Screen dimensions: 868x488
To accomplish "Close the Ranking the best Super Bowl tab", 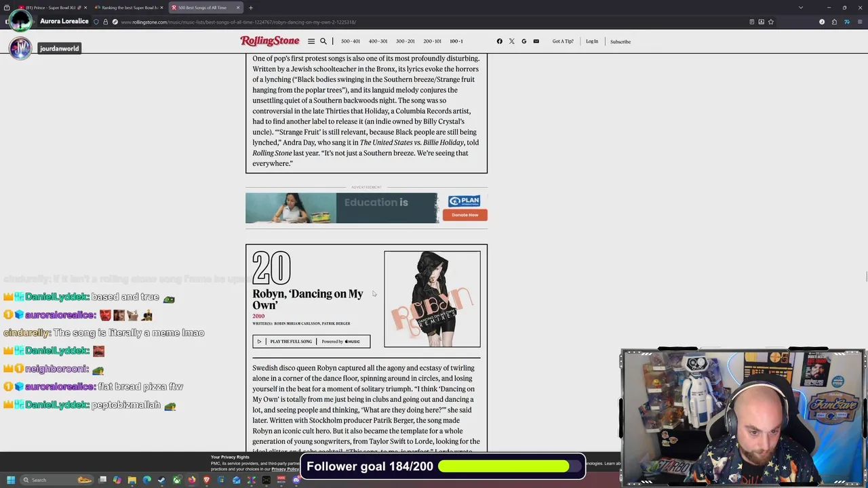I will click(161, 7).
